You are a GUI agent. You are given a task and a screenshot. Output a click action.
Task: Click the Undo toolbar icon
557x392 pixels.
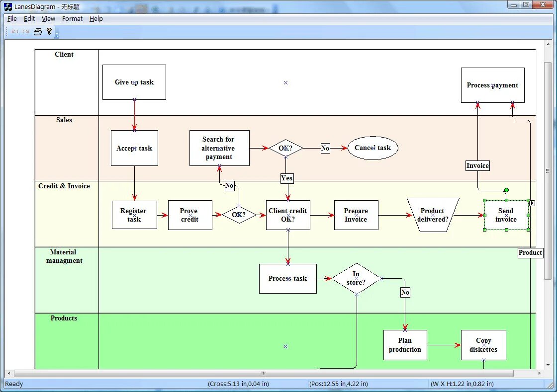click(15, 32)
